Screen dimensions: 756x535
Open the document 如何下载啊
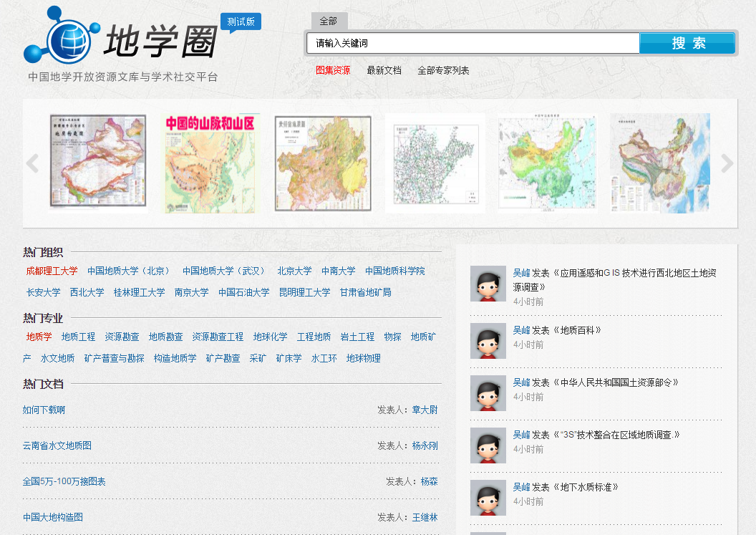point(44,410)
